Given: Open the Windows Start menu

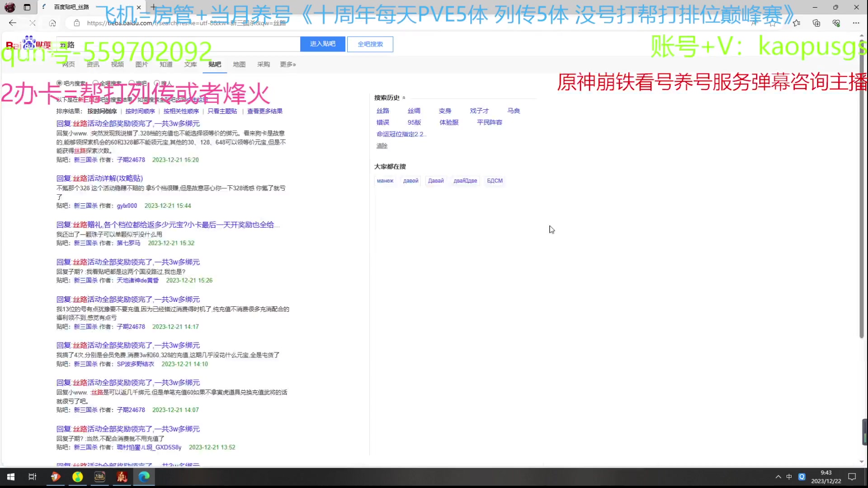Looking at the screenshot, I should [x=11, y=477].
